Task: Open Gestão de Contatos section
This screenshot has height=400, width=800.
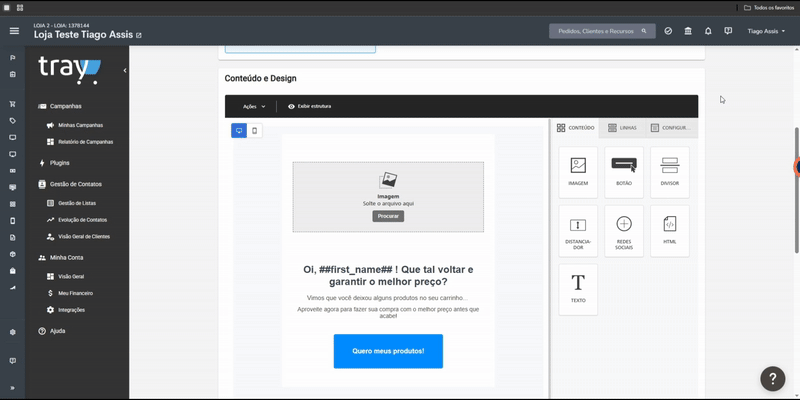Action: [x=70, y=184]
